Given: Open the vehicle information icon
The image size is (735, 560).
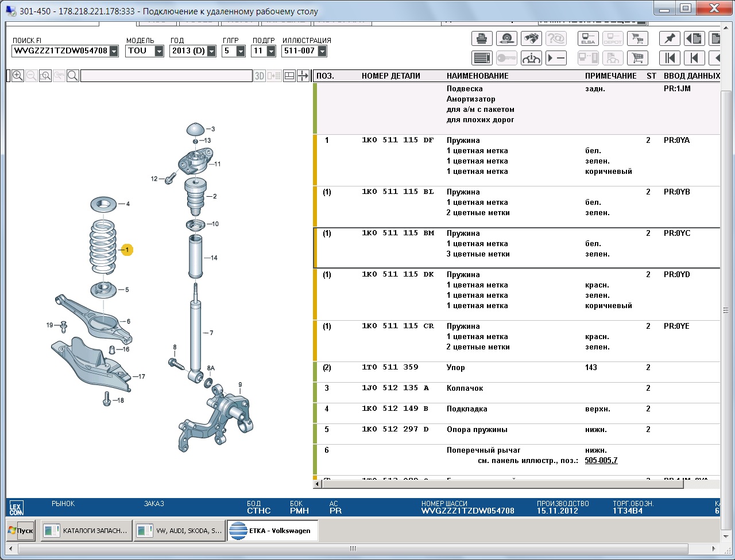Looking at the screenshot, I should tap(531, 57).
